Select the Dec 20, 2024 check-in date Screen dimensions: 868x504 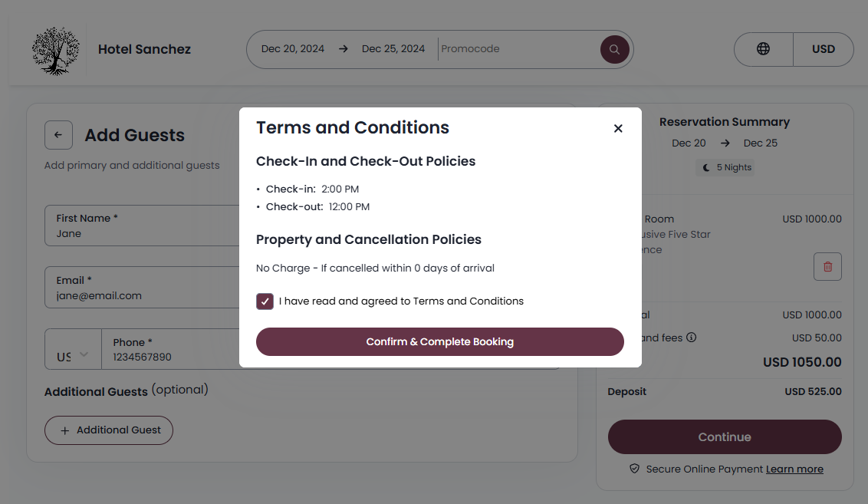point(292,49)
